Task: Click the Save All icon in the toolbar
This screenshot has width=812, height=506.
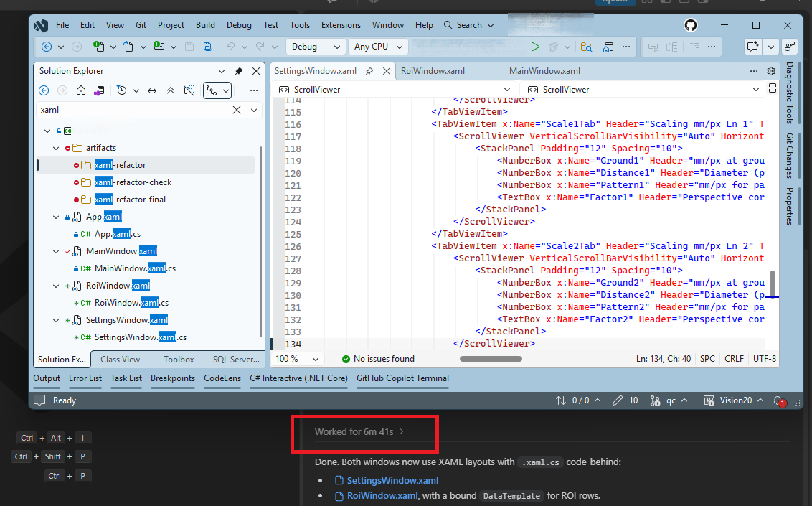Action: point(207,47)
